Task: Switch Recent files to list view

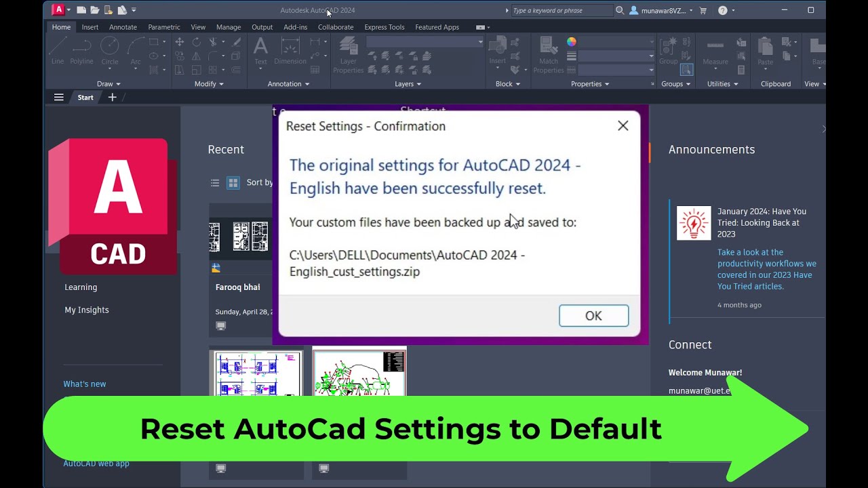Action: click(215, 182)
